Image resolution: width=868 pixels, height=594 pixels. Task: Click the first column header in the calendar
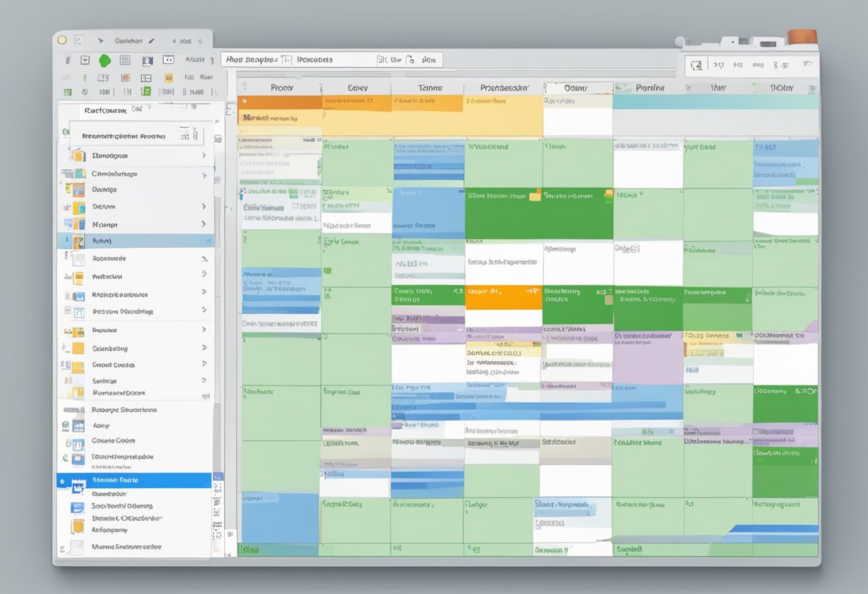(282, 88)
